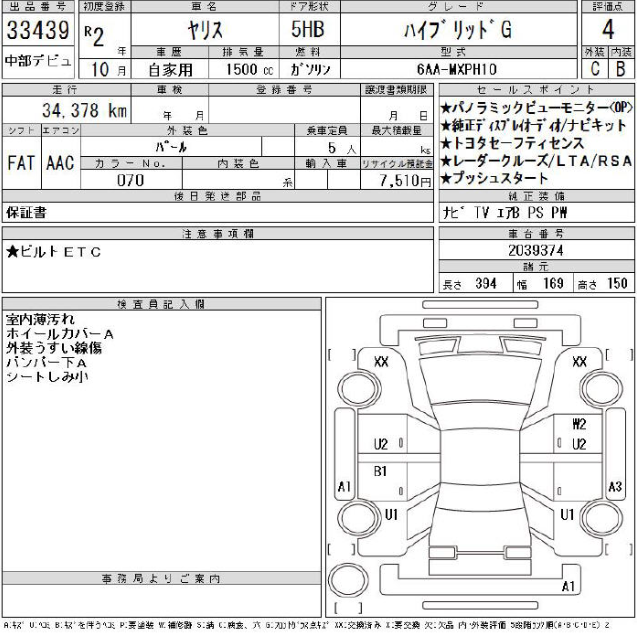
Task: Select the inspector note 室内薄汚れ
Action: (38, 318)
